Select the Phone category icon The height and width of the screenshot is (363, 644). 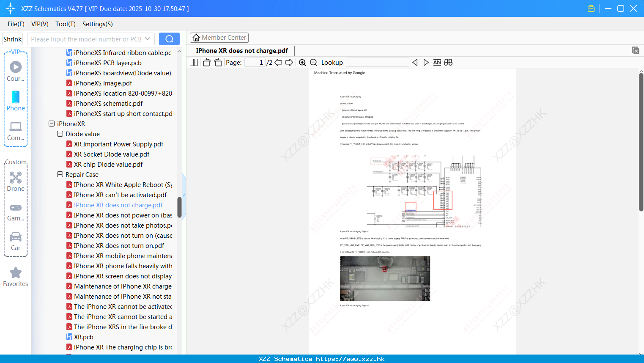tap(16, 101)
